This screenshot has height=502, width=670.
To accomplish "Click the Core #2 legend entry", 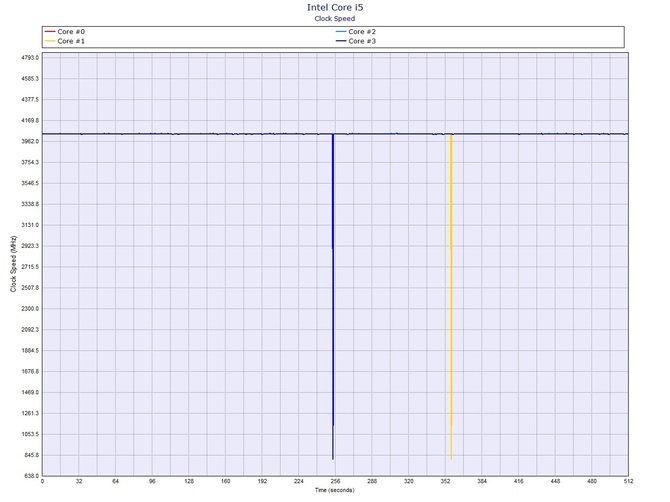I will click(x=356, y=32).
